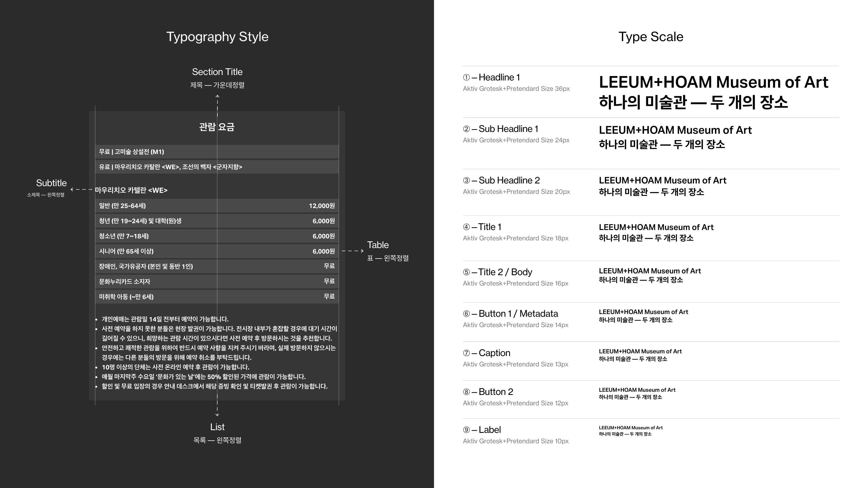Select cell '장애인, 국가유공자 (본인 및 동반 1인)'
This screenshot has width=868, height=488.
[x=146, y=266]
